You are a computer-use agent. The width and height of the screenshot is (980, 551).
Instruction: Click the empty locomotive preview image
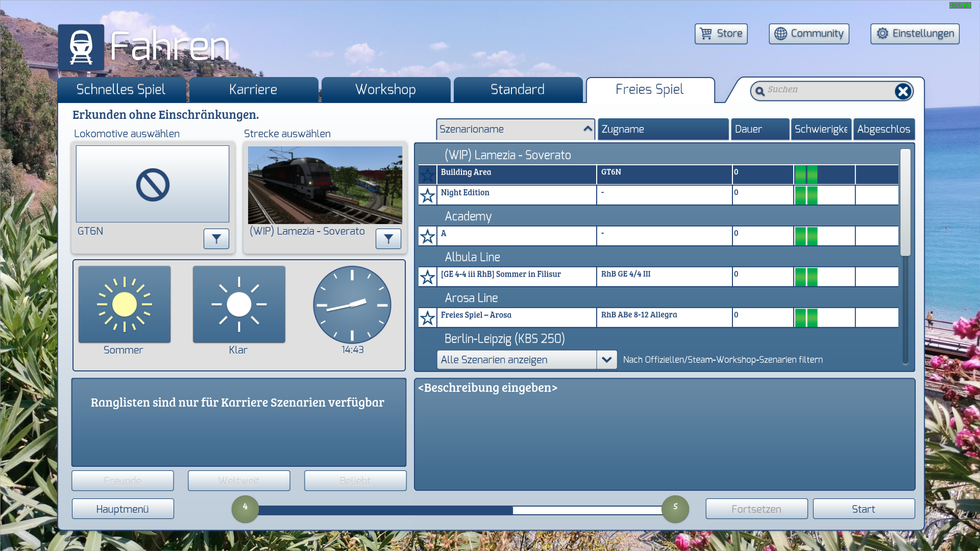153,184
